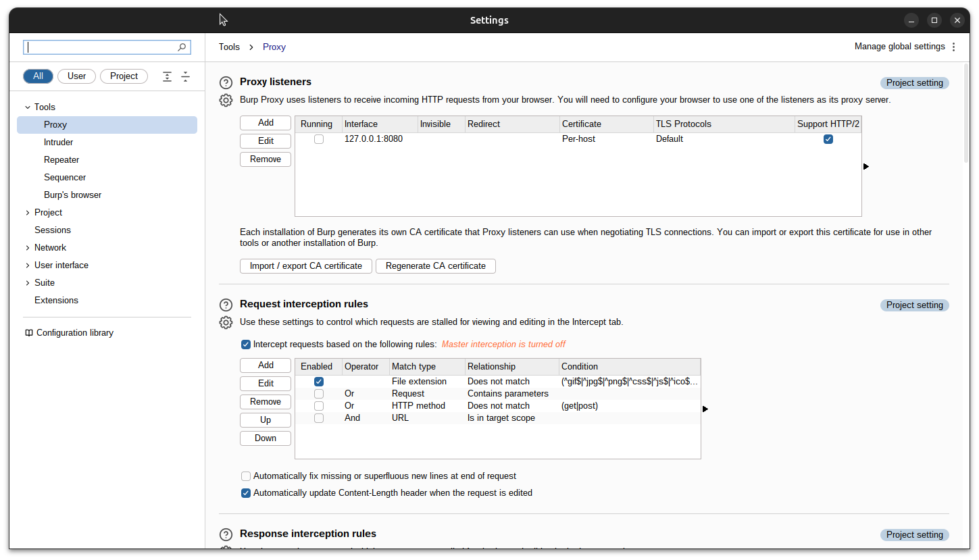Uncheck Automatically update Content-Length header
Image resolution: width=979 pixels, height=560 pixels.
(x=246, y=493)
